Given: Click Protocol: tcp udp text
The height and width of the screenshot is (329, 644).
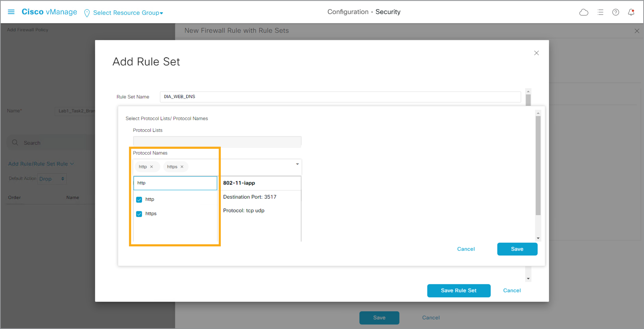Looking at the screenshot, I should point(244,210).
